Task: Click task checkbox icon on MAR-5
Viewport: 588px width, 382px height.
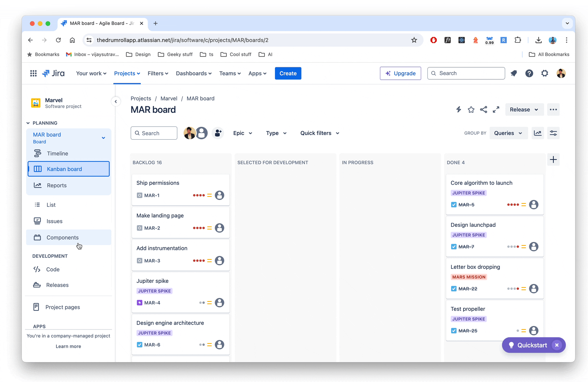Action: point(454,205)
